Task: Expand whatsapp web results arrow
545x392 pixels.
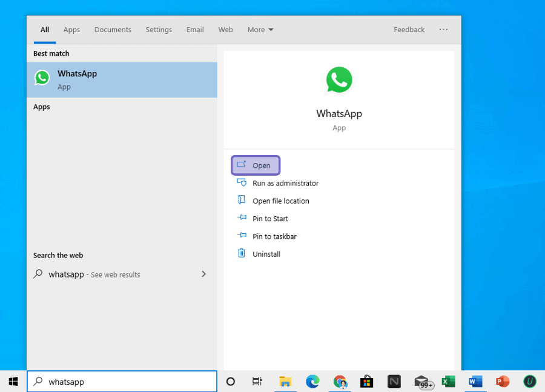Action: click(x=203, y=274)
